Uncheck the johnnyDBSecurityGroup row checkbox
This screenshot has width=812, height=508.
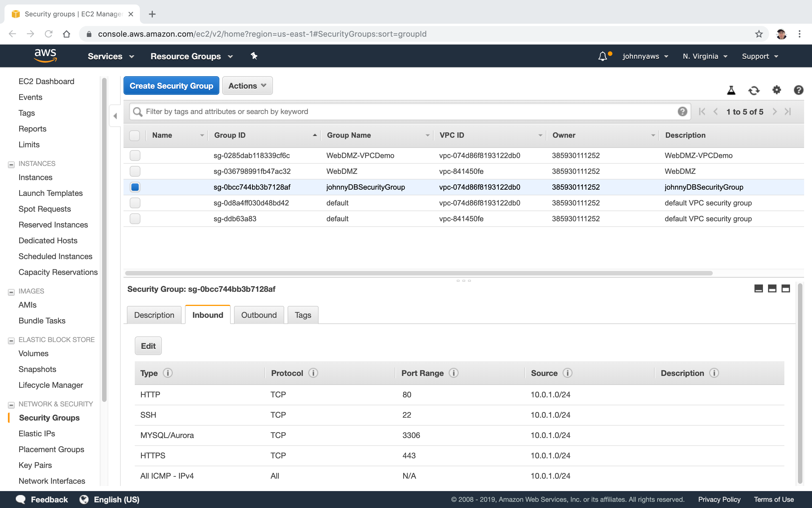(135, 187)
